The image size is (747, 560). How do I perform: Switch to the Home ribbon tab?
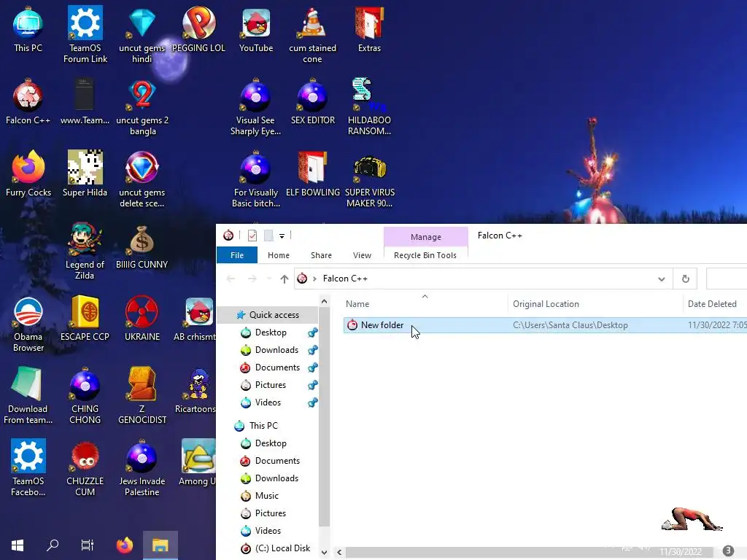pyautogui.click(x=278, y=255)
